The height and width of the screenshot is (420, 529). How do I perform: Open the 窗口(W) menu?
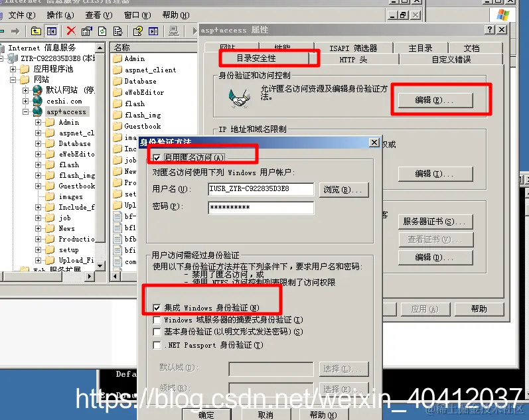(x=137, y=15)
